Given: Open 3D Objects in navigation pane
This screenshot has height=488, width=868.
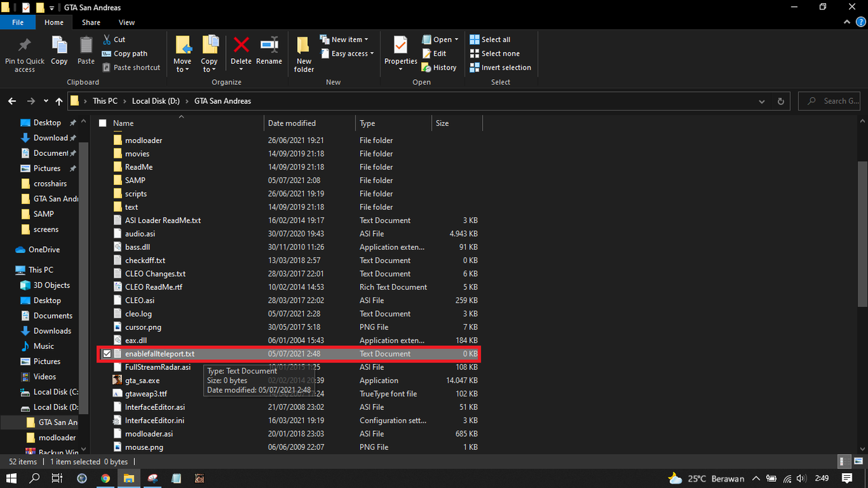Looking at the screenshot, I should (52, 285).
